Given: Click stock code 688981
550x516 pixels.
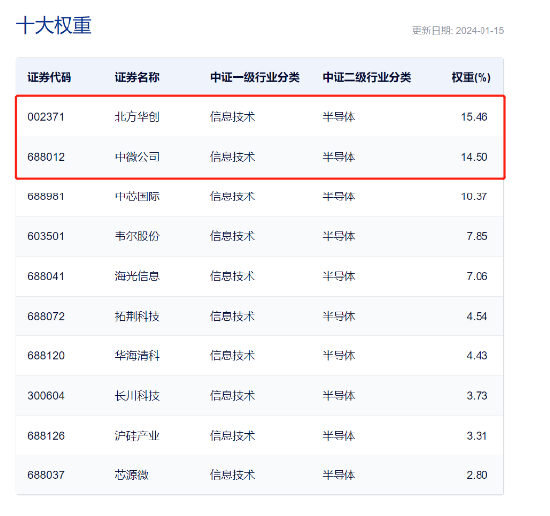Looking at the screenshot, I should tap(46, 196).
